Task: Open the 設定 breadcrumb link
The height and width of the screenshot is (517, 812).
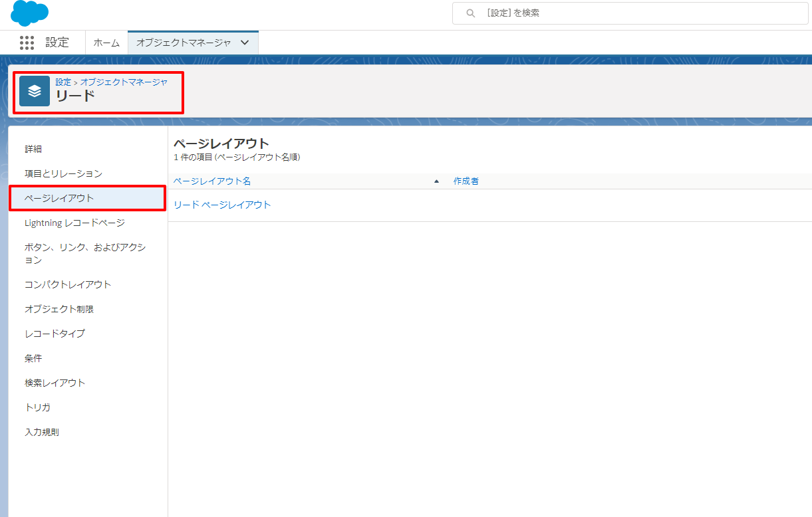Action: (63, 82)
